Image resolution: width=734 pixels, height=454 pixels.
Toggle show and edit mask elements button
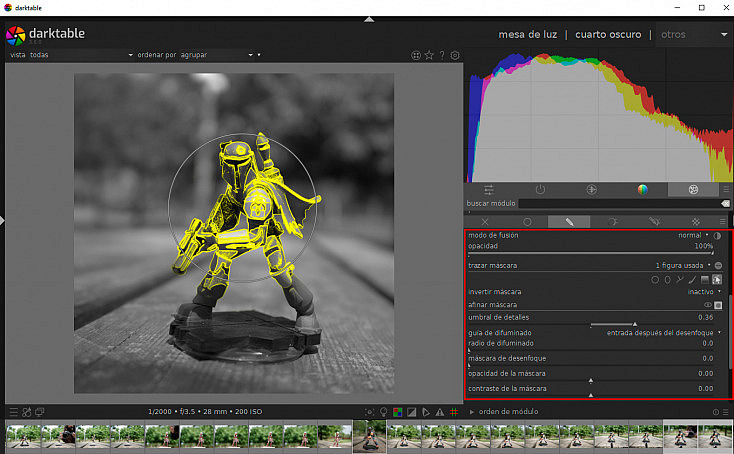point(717,280)
